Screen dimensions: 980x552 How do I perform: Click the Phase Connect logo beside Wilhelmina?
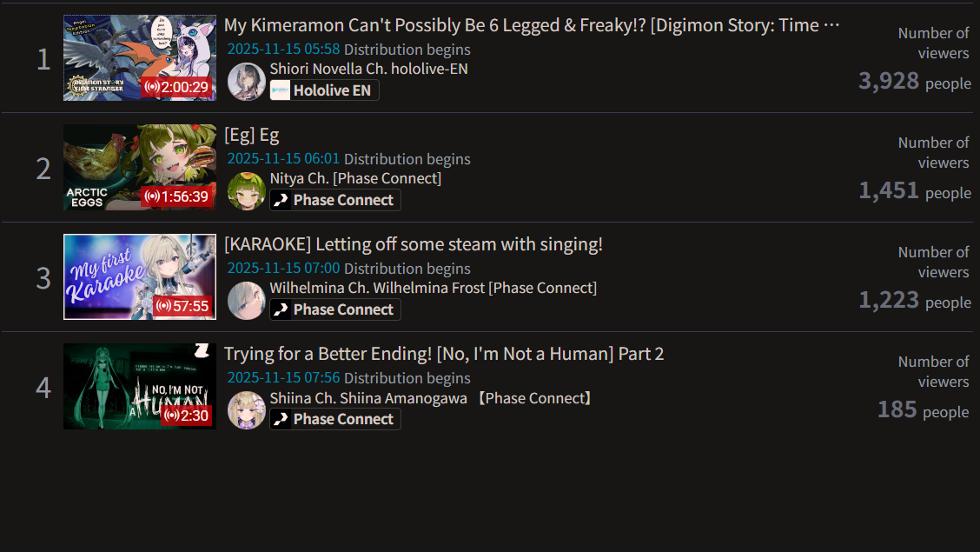pos(281,309)
